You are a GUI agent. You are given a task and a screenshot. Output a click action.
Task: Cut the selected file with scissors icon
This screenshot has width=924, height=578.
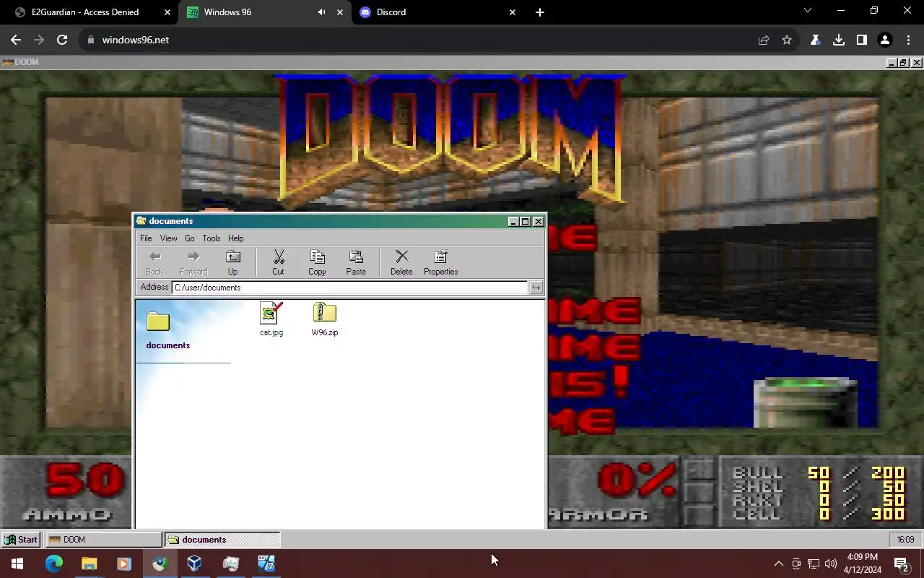(x=278, y=263)
